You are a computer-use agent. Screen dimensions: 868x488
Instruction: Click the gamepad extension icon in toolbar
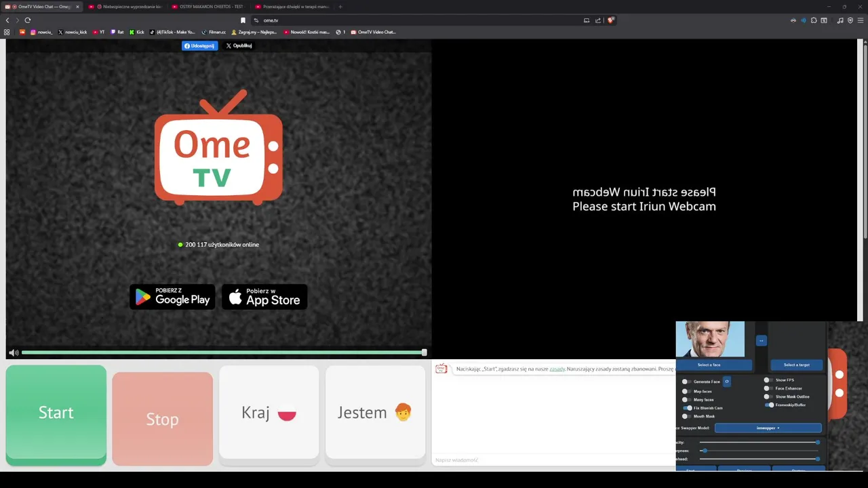click(x=793, y=20)
